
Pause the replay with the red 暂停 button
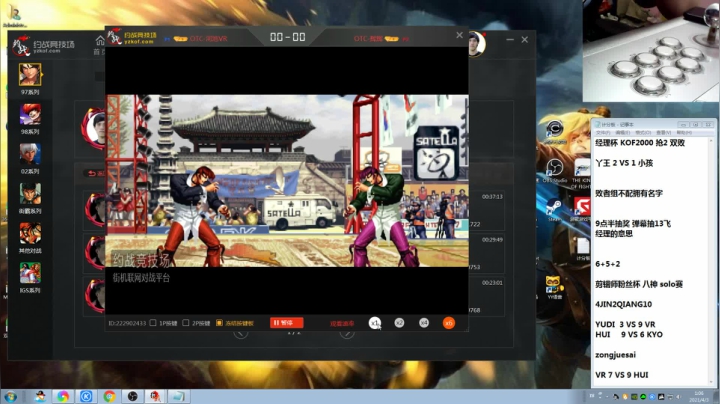(287, 323)
